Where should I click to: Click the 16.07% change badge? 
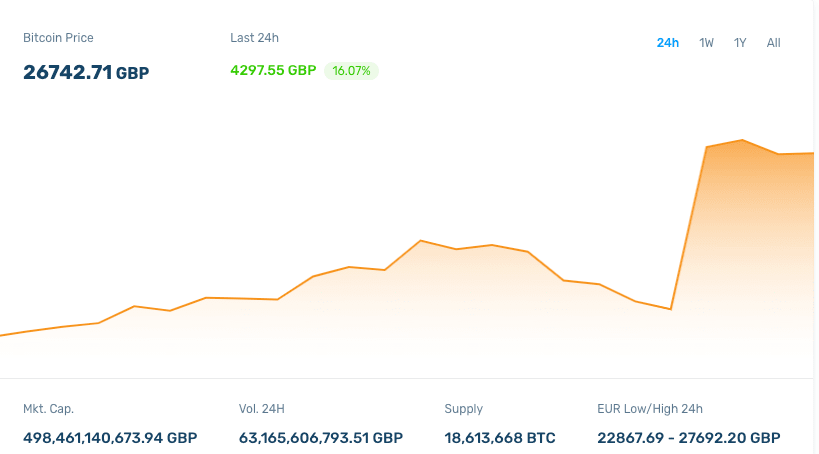pyautogui.click(x=351, y=71)
